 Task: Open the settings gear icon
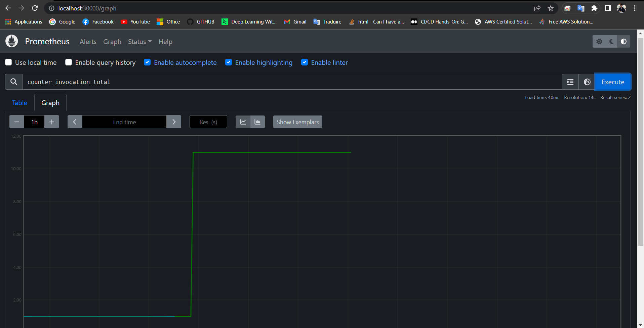pos(600,41)
